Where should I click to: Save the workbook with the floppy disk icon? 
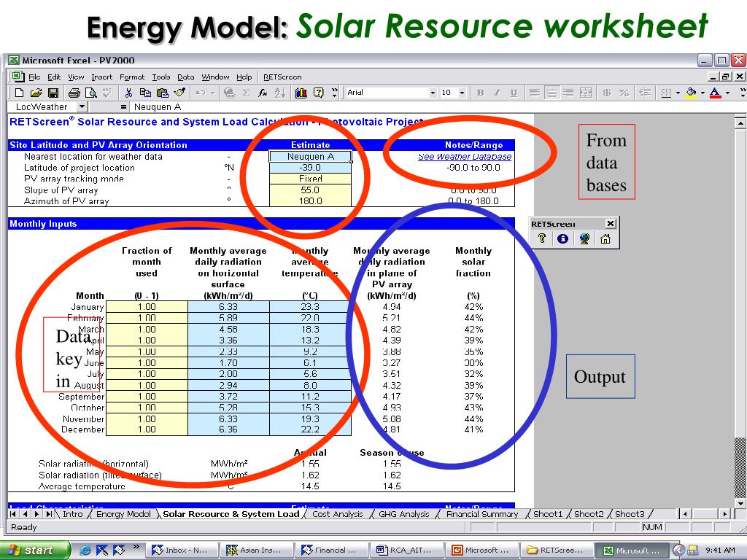(53, 93)
